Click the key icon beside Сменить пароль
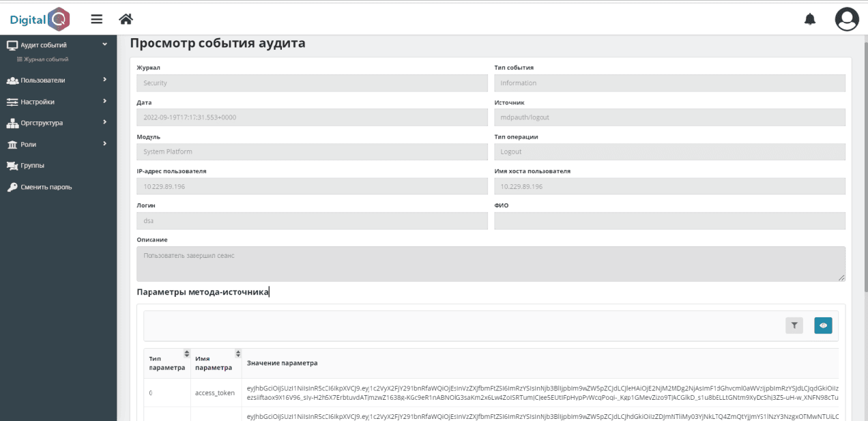 coord(12,187)
